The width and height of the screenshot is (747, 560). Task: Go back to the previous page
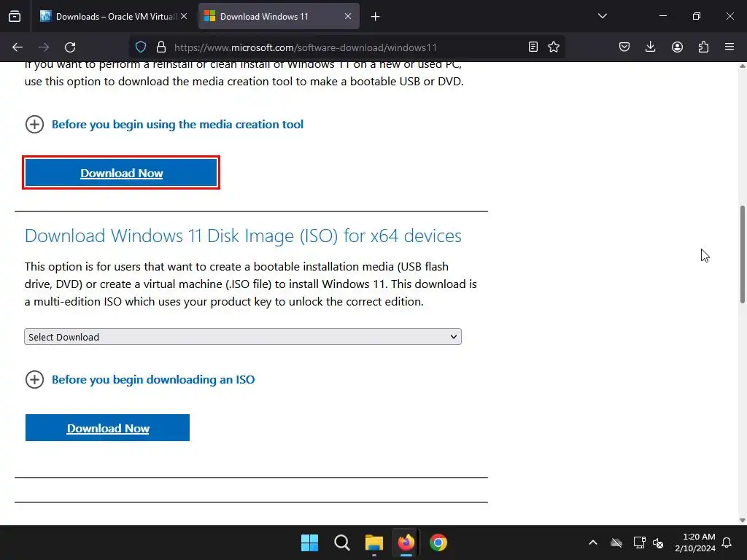[x=18, y=47]
